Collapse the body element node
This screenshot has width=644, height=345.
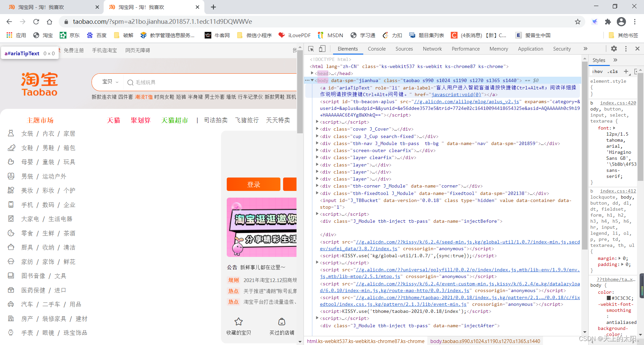click(x=312, y=80)
